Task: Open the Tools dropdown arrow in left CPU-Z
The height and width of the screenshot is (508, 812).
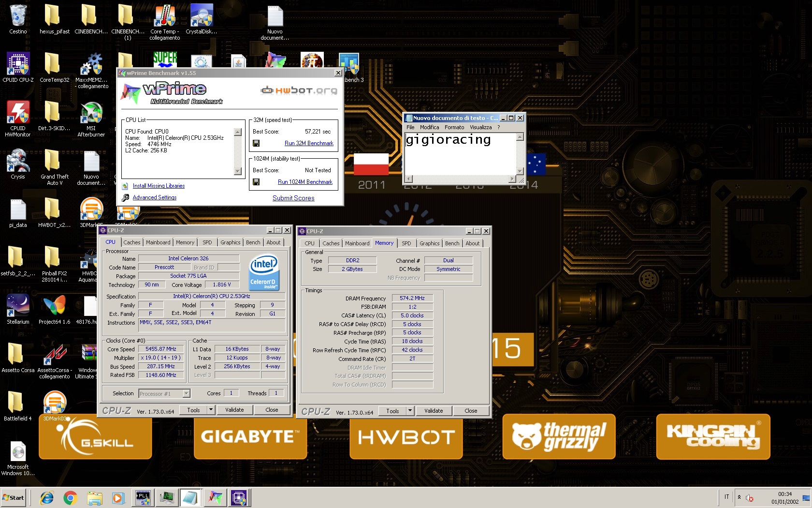Action: pos(211,410)
